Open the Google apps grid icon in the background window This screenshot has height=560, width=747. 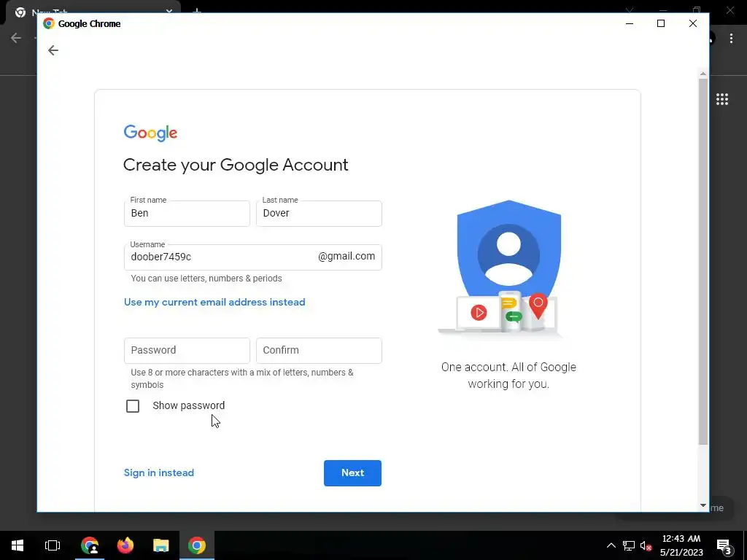click(x=722, y=99)
